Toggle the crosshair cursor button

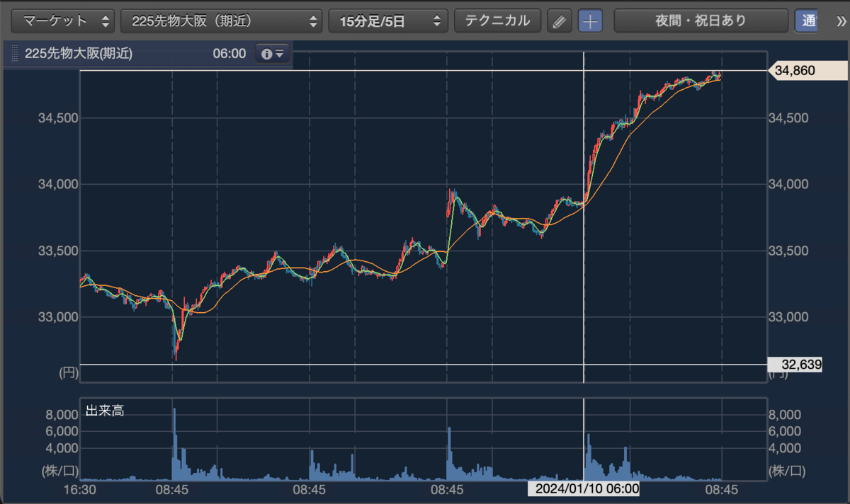(x=591, y=21)
